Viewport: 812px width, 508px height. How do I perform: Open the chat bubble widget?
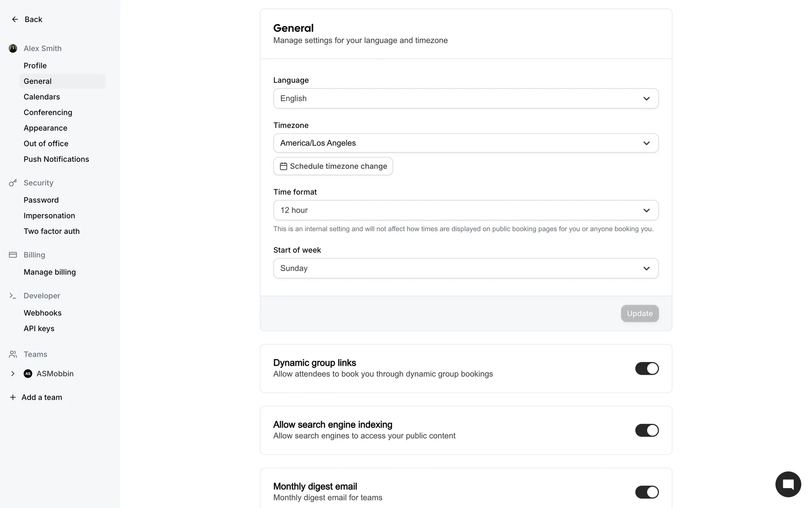(788, 484)
